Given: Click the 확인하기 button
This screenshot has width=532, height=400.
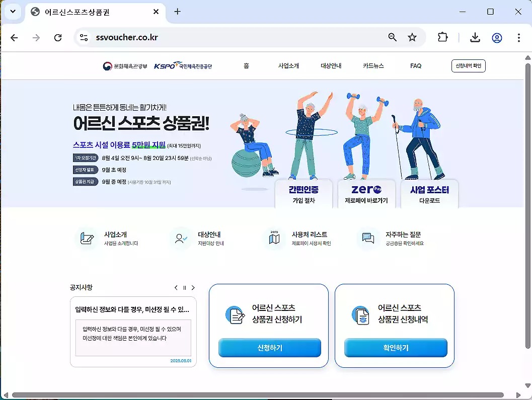Looking at the screenshot, I should 395,348.
